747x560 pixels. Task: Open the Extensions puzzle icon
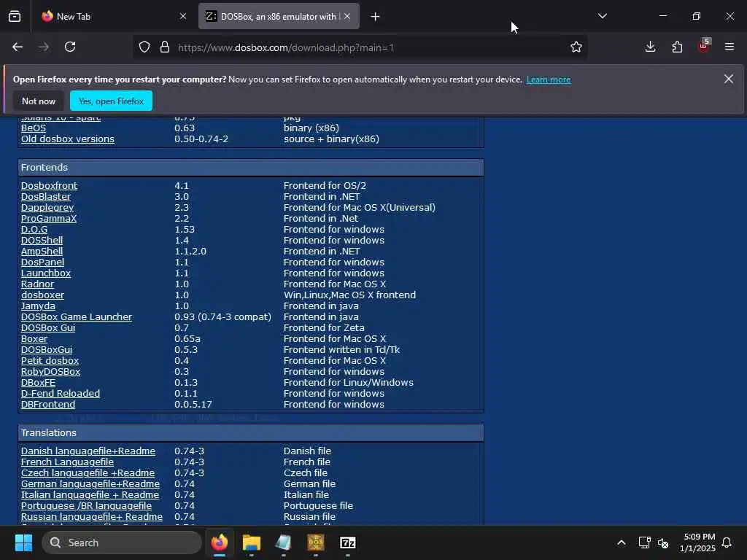(677, 47)
